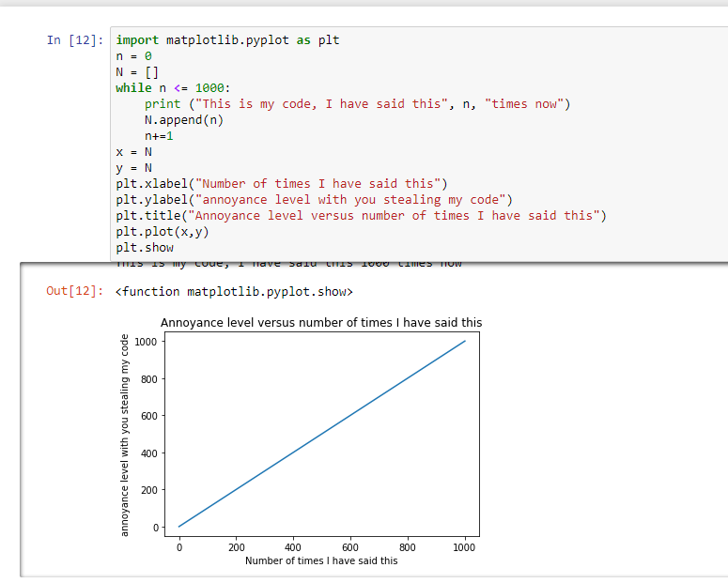Click the x-axis tick label 600
This screenshot has height=583, width=728.
(350, 547)
